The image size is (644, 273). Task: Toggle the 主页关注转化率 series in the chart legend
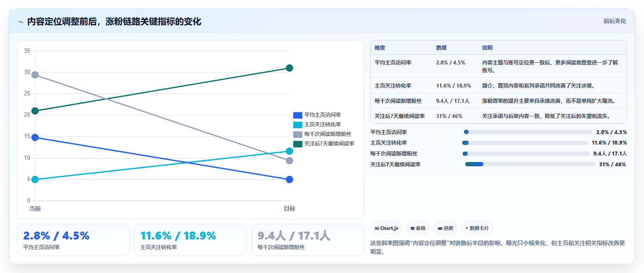click(317, 125)
